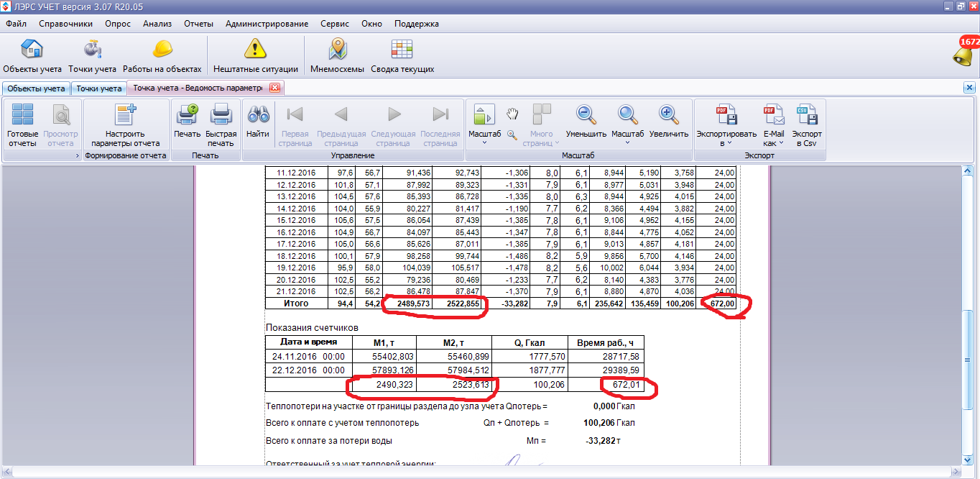Open the Много страниц dropdown
980x479 pixels.
coord(541,125)
